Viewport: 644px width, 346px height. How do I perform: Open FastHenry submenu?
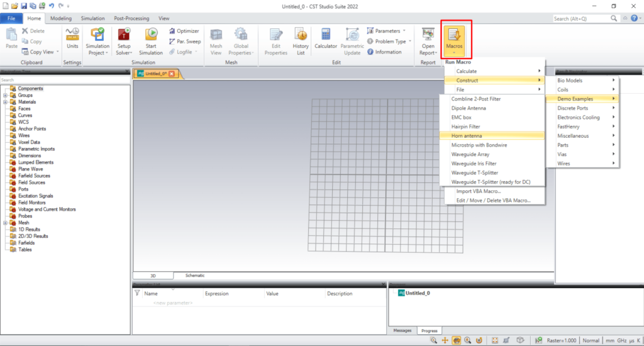pyautogui.click(x=583, y=126)
